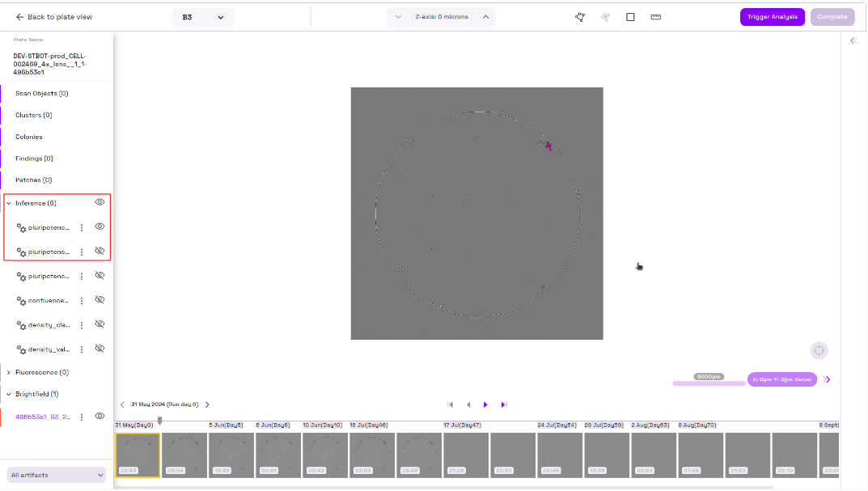This screenshot has width=868, height=491.
Task: Expand the Fluorescence section
Action: 9,373
